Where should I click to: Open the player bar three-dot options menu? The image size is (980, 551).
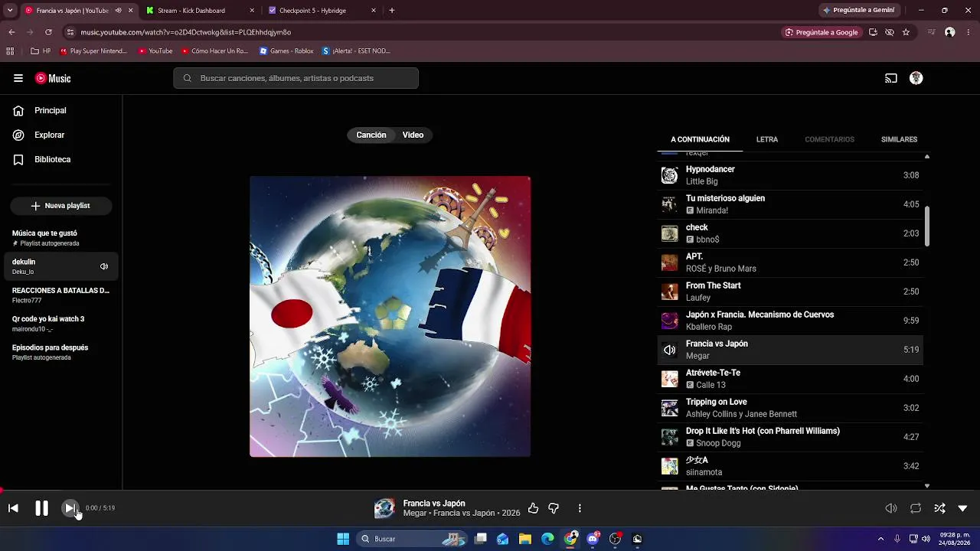pyautogui.click(x=580, y=508)
